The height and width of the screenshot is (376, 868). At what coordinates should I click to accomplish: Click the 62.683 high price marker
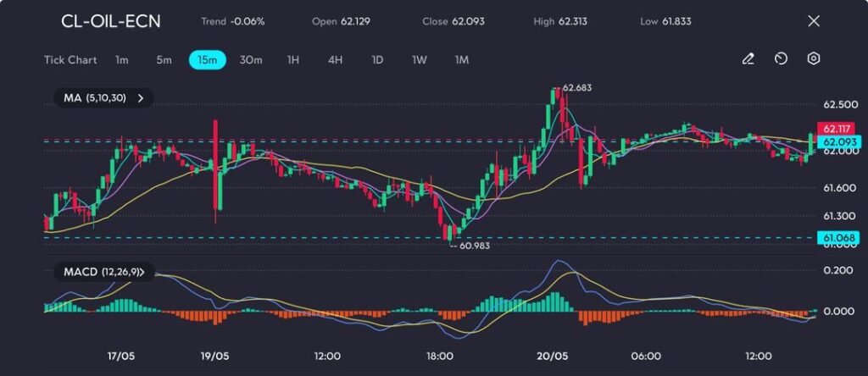coord(576,87)
